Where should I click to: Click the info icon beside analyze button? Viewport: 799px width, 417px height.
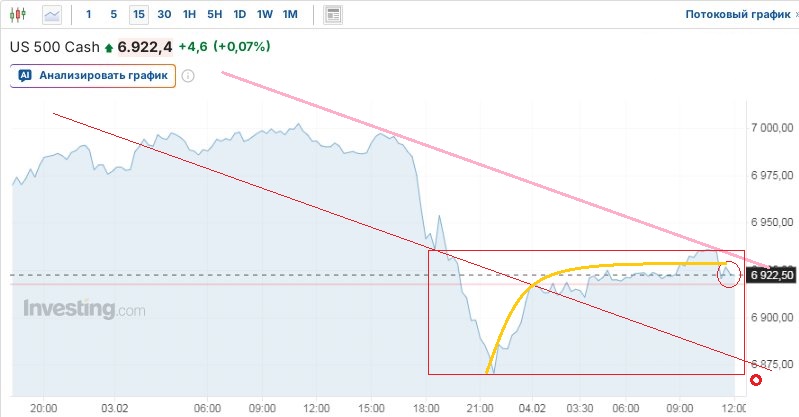[188, 76]
